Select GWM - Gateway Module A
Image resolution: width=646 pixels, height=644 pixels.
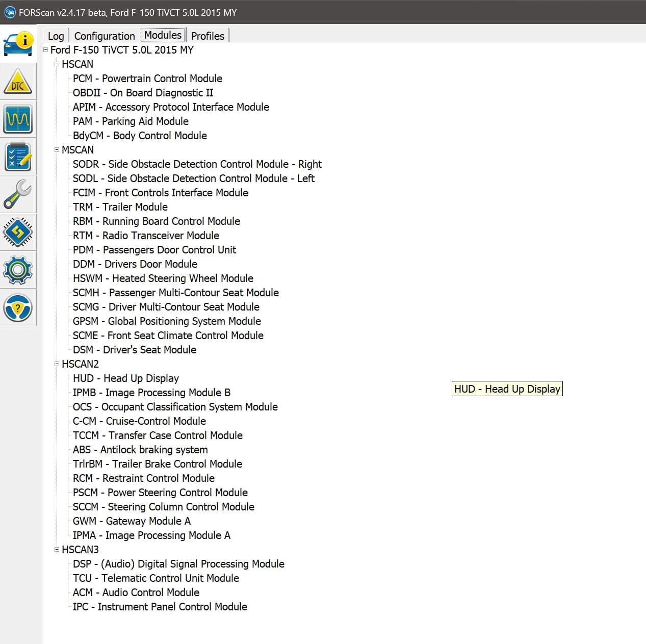132,521
